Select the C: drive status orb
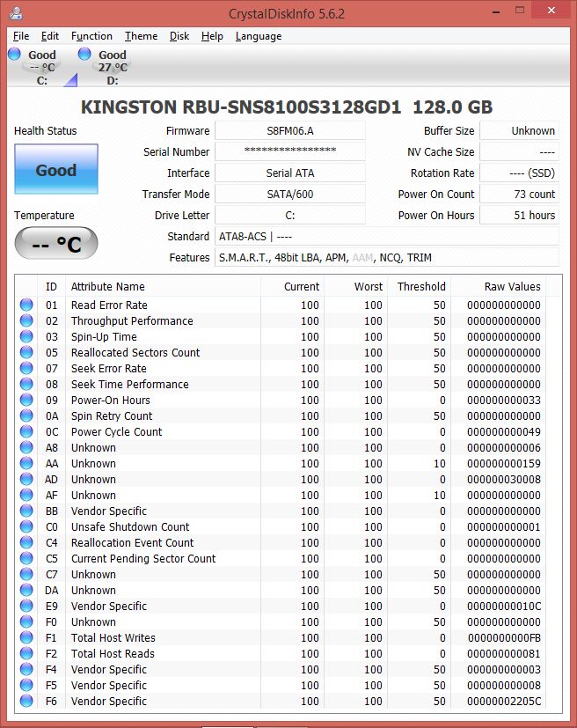 point(14,54)
